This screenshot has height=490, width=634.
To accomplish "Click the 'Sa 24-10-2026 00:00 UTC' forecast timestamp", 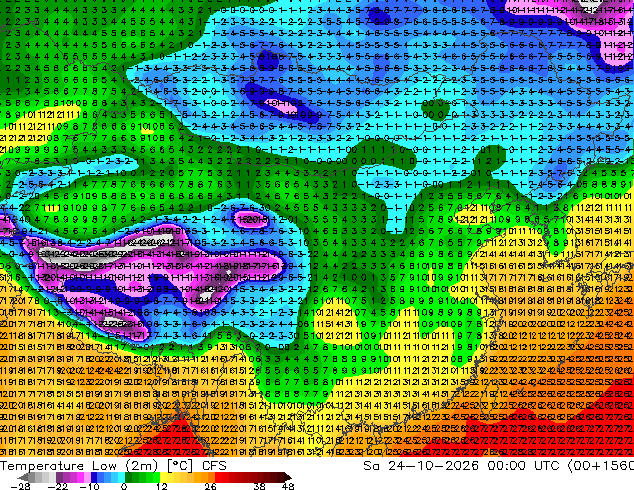I will [x=461, y=466].
